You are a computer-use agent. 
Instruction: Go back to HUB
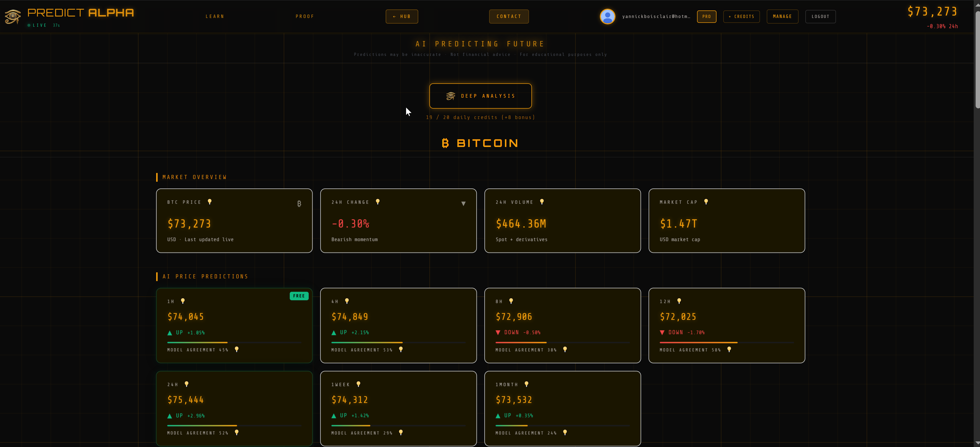pyautogui.click(x=402, y=16)
